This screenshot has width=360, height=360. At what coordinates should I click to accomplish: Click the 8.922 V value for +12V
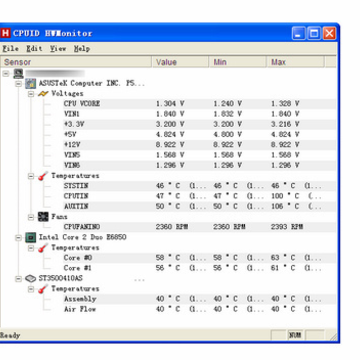(x=170, y=145)
